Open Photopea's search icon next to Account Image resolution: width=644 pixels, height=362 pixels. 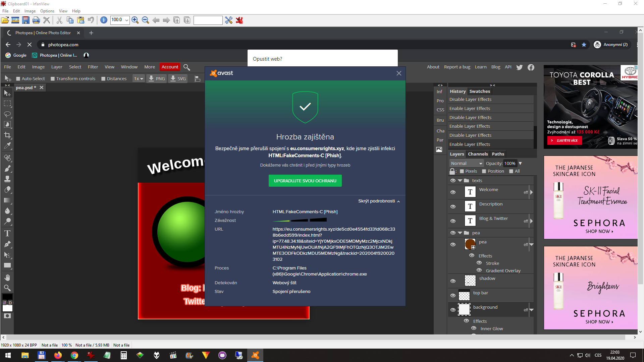[x=186, y=67]
